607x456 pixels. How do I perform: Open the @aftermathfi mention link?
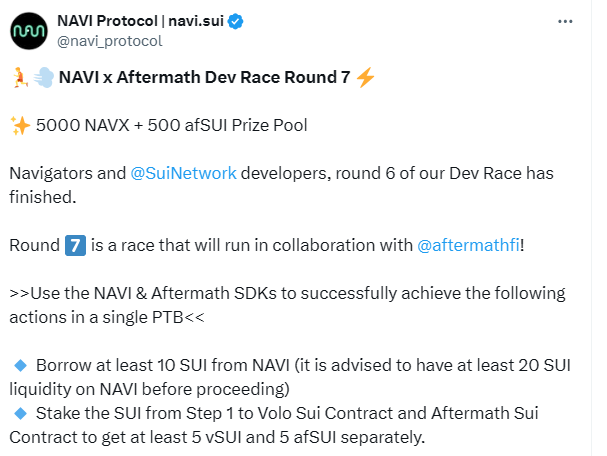tap(468, 245)
